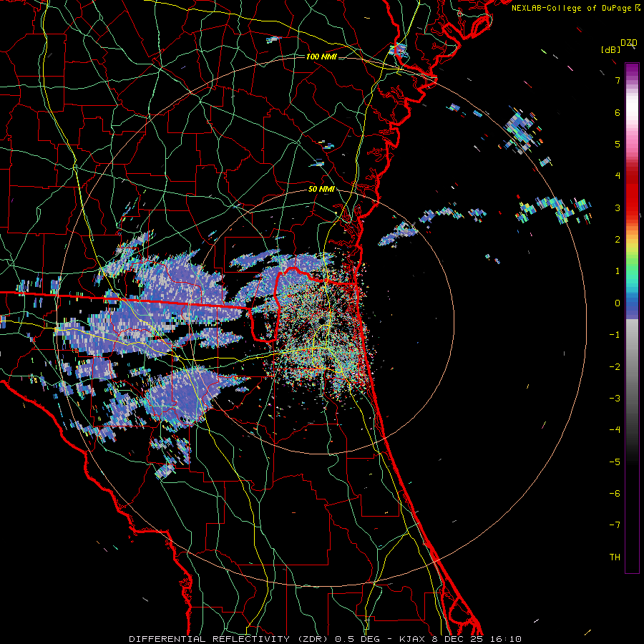Click the TH threshold label on scale
Image resolution: width=644 pixels, height=644 pixels.
click(615, 557)
